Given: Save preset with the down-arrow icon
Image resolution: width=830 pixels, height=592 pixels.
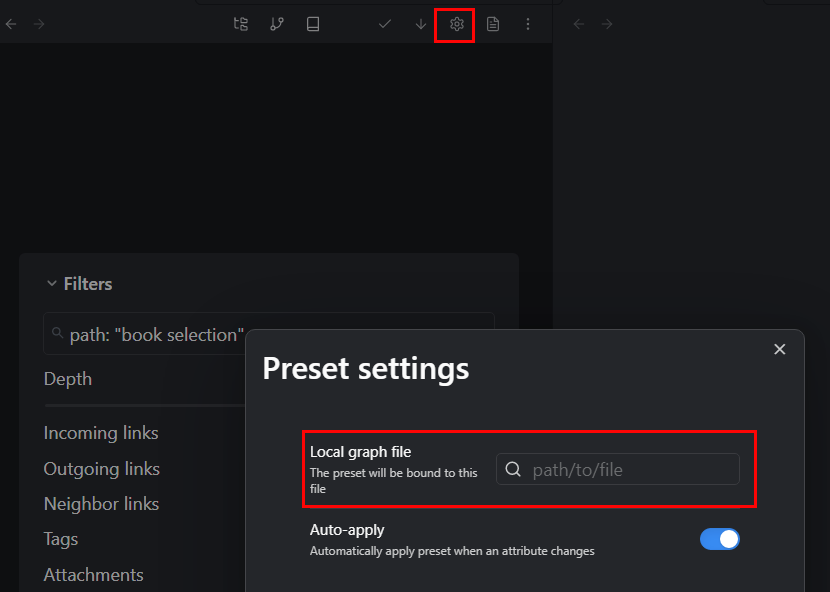Looking at the screenshot, I should point(420,23).
